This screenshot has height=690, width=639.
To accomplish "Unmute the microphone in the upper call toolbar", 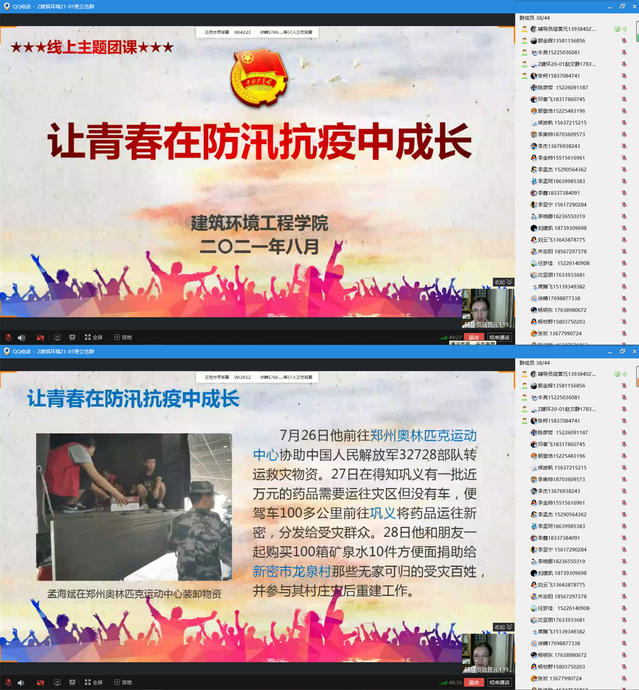I will [9, 338].
